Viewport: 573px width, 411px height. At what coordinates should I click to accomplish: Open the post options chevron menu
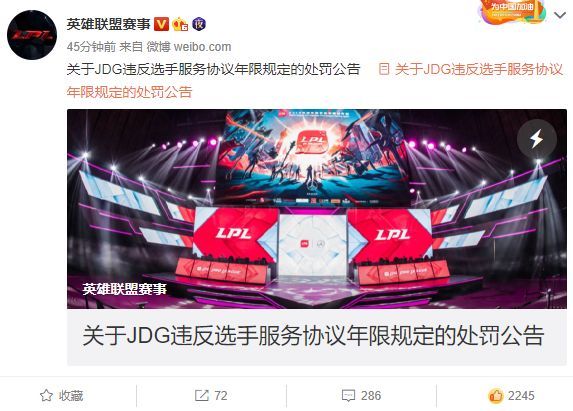tap(560, 15)
